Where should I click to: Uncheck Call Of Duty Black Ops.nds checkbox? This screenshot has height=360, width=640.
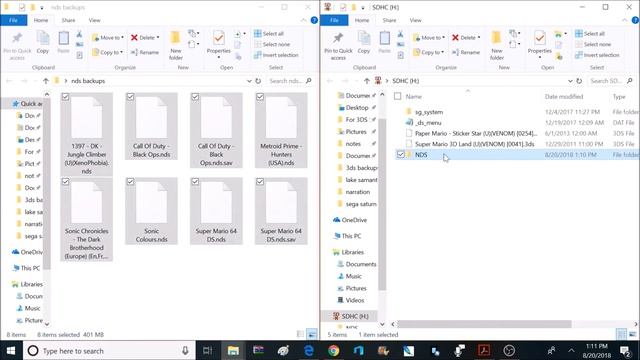click(130, 97)
